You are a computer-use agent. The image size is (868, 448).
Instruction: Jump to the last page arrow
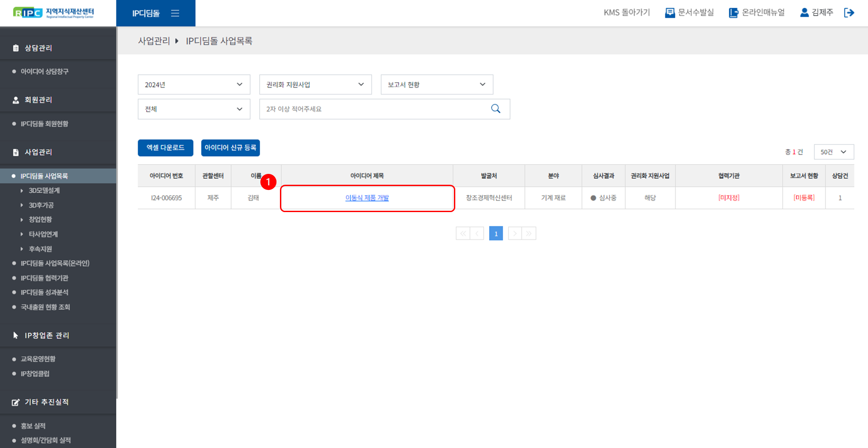coord(529,233)
